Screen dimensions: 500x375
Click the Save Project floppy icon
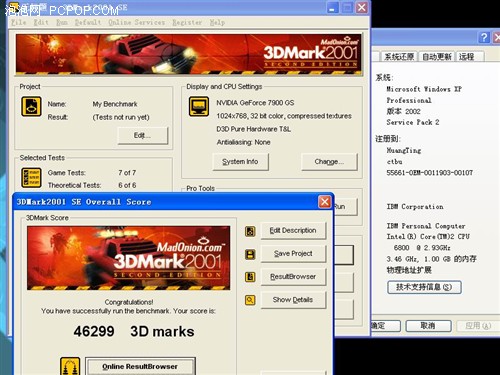pos(250,254)
